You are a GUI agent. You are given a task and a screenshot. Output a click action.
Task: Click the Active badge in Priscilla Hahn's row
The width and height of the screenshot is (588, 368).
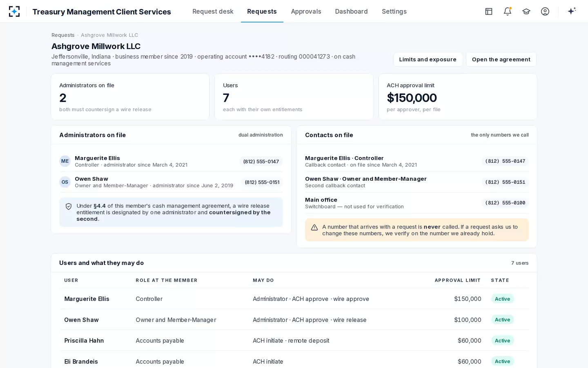(x=502, y=341)
